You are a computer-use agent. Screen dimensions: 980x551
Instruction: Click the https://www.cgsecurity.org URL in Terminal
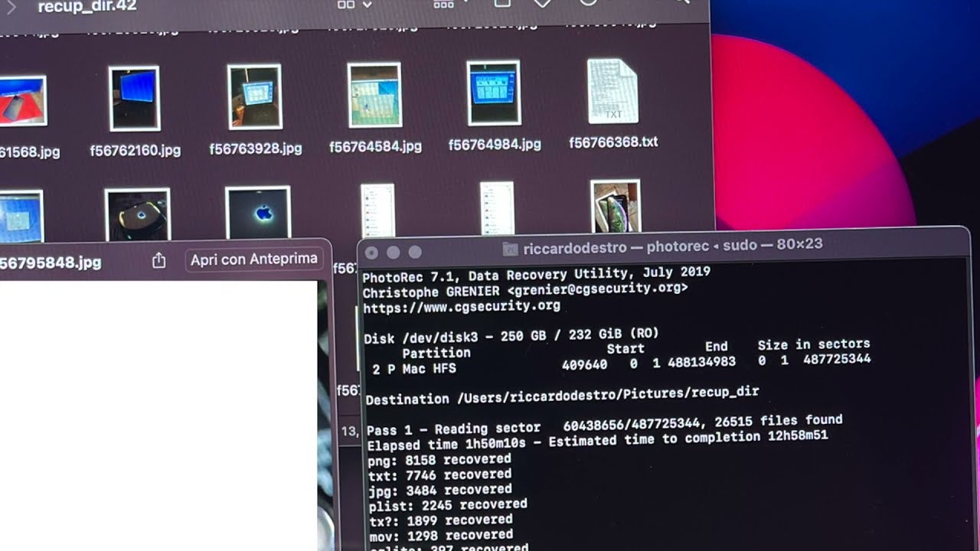point(462,307)
